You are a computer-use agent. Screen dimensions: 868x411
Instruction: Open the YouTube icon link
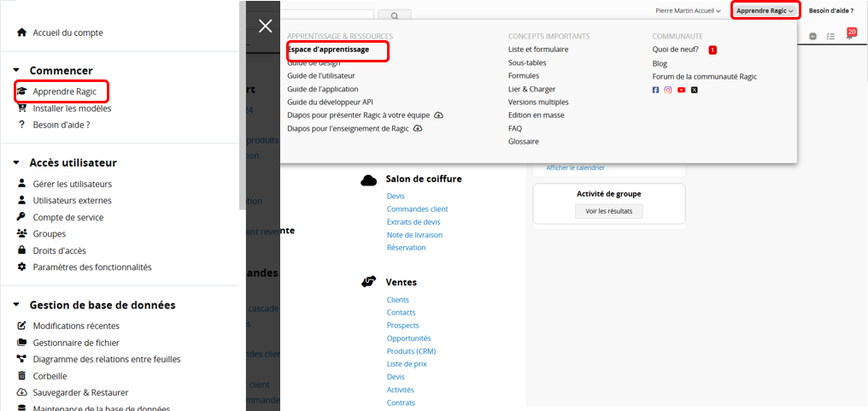point(681,90)
